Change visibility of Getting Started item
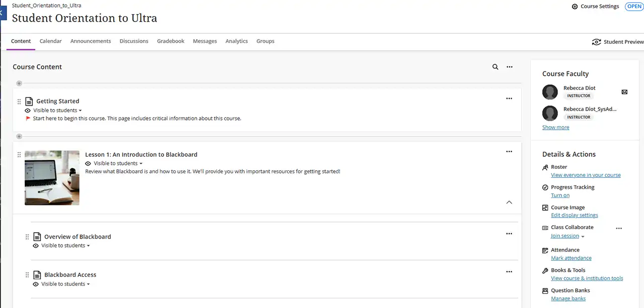The width and height of the screenshot is (644, 308). (57, 111)
